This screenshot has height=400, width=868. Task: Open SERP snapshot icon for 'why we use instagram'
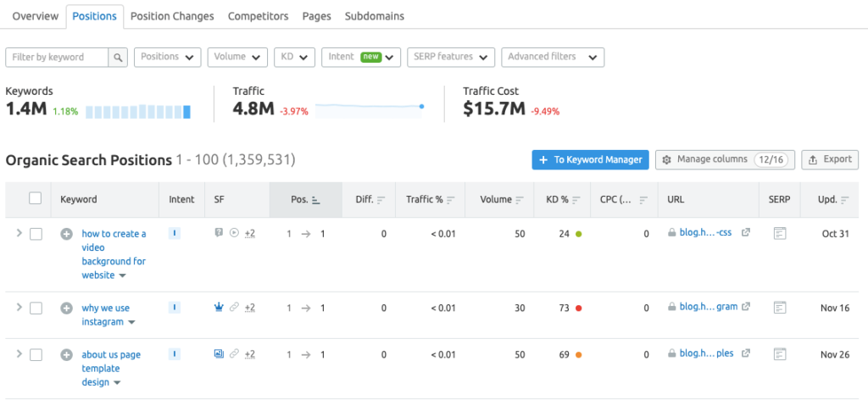(x=781, y=308)
